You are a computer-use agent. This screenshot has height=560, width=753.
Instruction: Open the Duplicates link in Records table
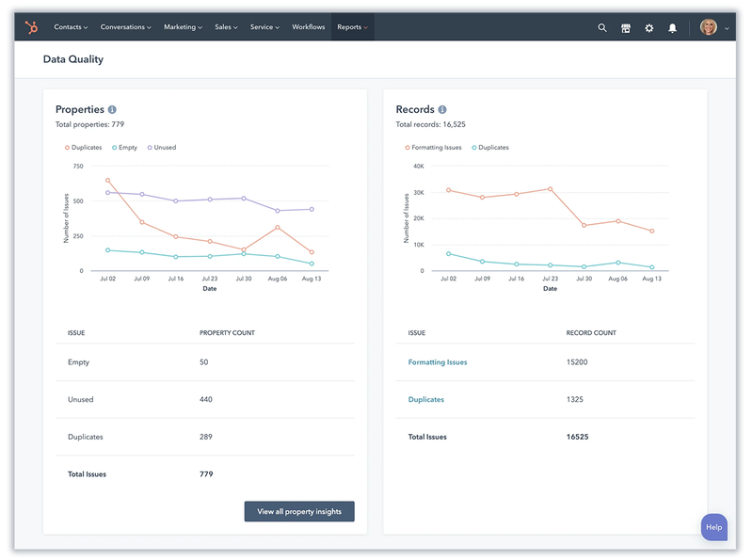[x=426, y=400]
